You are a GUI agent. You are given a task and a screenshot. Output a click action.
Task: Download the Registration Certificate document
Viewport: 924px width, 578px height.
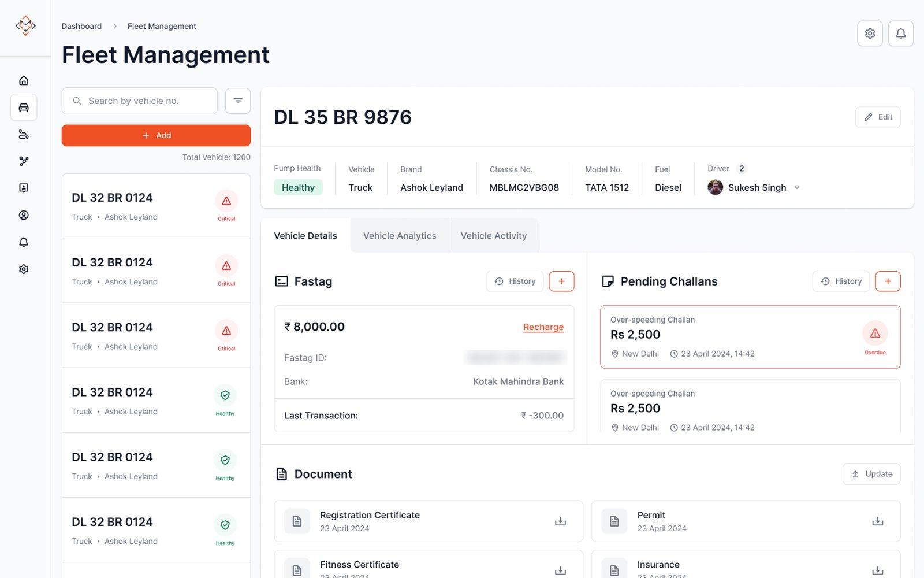560,521
